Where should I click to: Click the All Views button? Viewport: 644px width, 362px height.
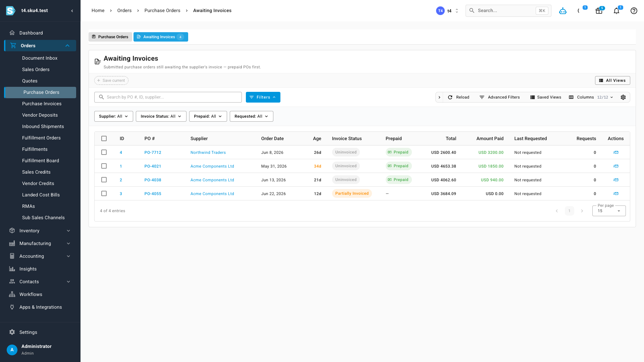click(x=612, y=80)
